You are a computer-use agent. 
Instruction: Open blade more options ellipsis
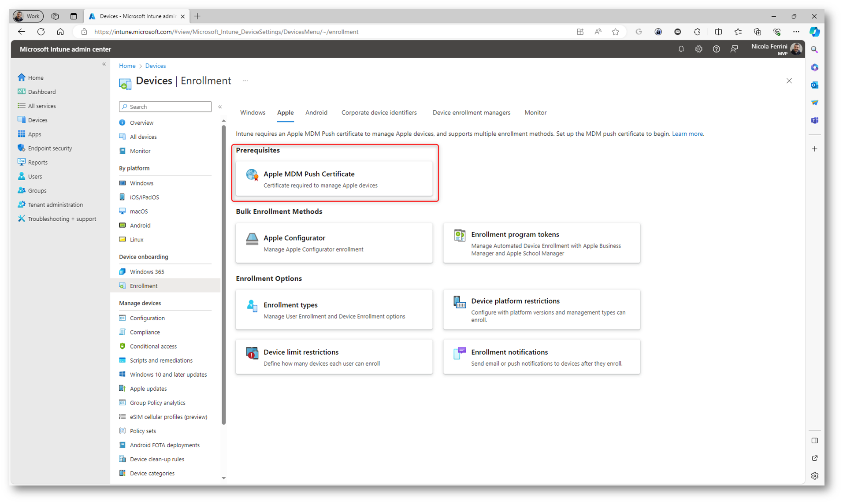[245, 81]
